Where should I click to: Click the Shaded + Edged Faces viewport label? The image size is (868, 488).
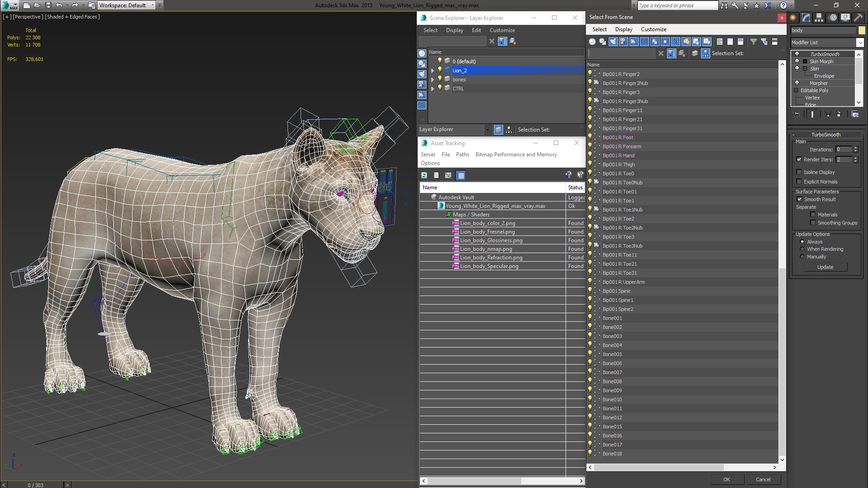(72, 17)
